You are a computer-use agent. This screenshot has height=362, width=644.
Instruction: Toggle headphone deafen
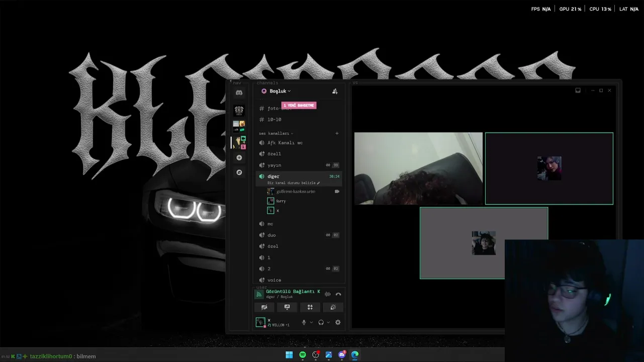321,322
